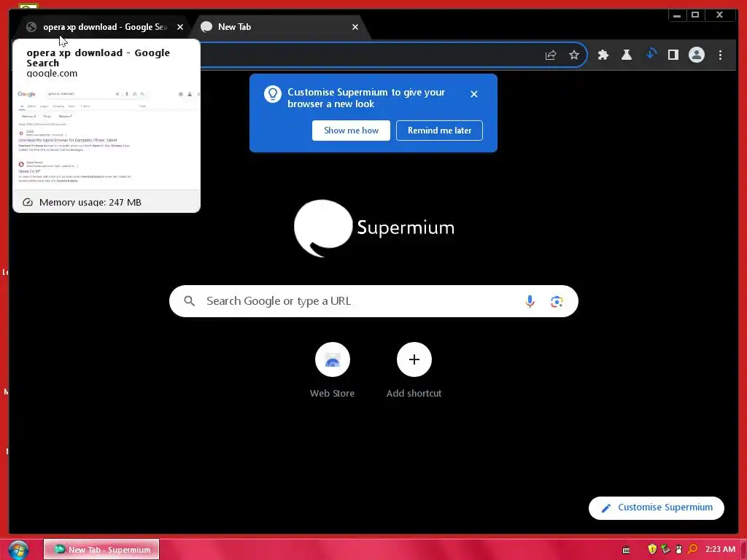Viewport: 747px width, 560px height.
Task: Click the Share this page icon
Action: [x=551, y=55]
